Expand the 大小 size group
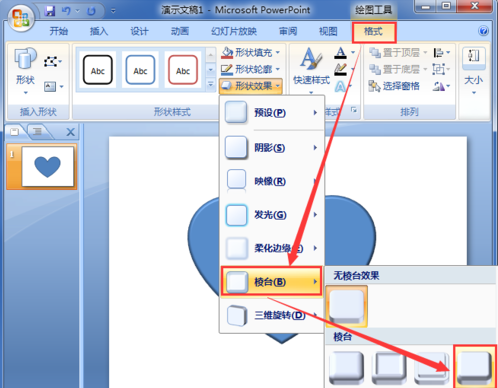This screenshot has height=388, width=498. tap(473, 71)
